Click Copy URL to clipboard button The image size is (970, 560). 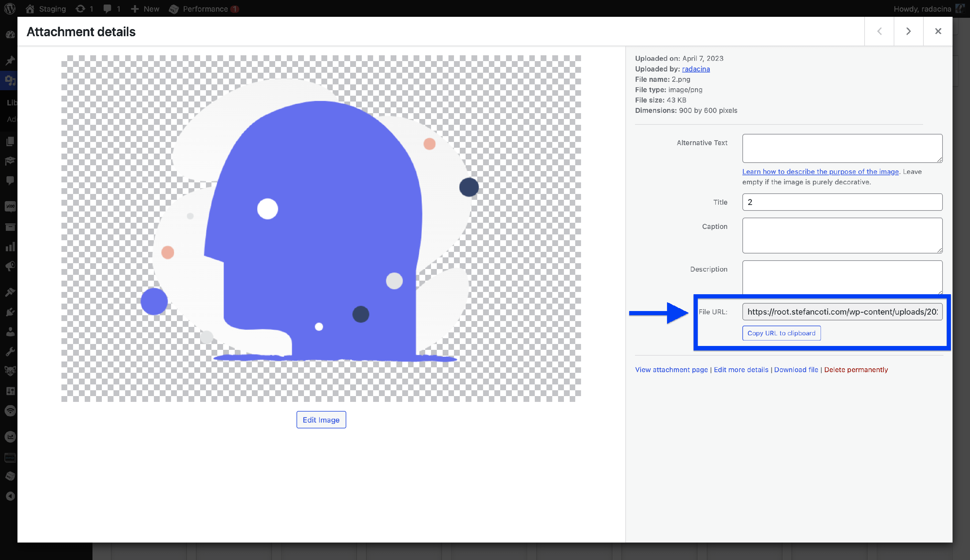781,333
